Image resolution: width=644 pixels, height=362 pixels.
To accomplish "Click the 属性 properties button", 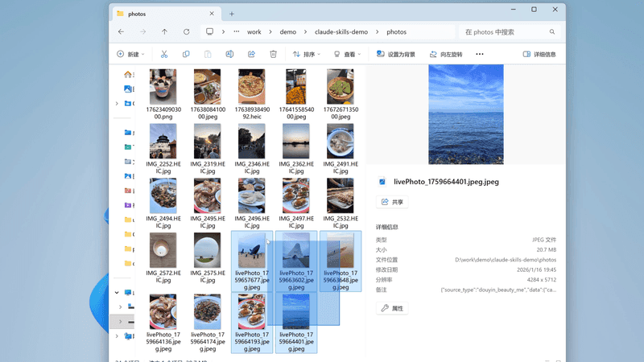I will coord(393,308).
